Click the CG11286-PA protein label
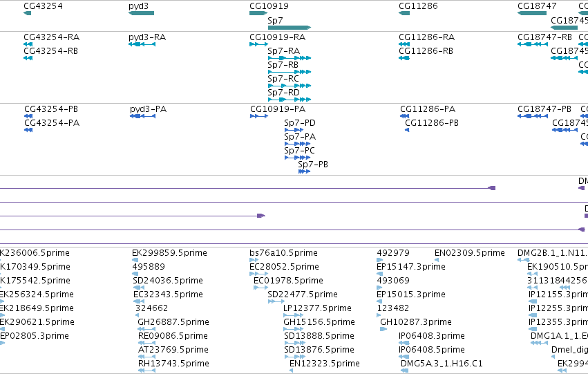This screenshot has width=588, height=374. (428, 109)
